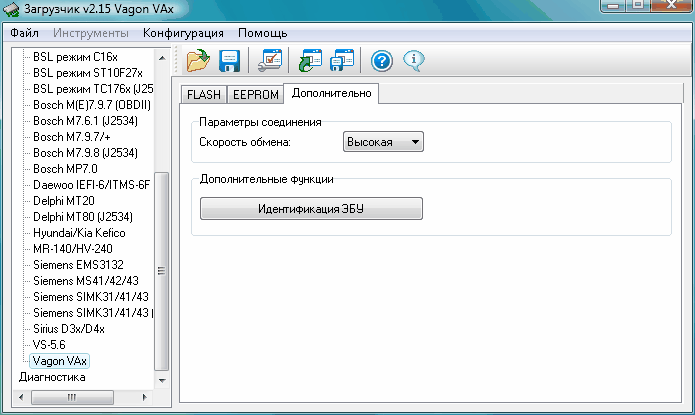Open help with blue question mark icon
Screen dimensions: 695x415
coord(382,61)
